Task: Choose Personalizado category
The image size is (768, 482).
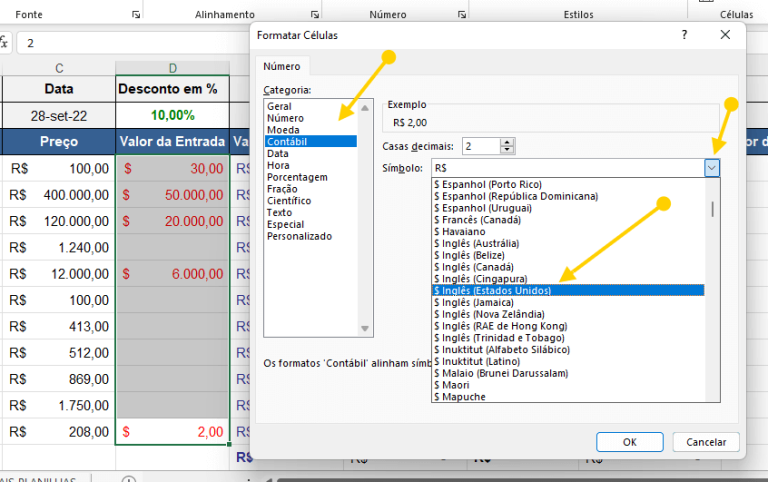Action: coord(299,236)
